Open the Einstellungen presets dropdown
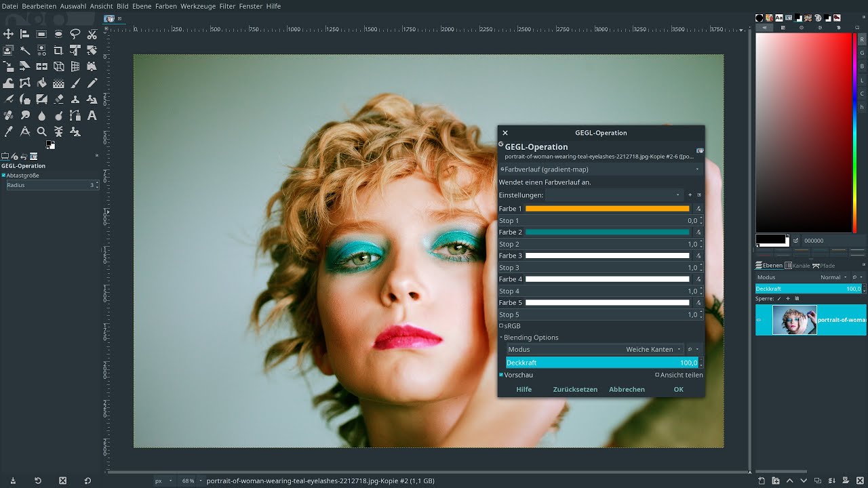The image size is (868, 488). (x=614, y=195)
